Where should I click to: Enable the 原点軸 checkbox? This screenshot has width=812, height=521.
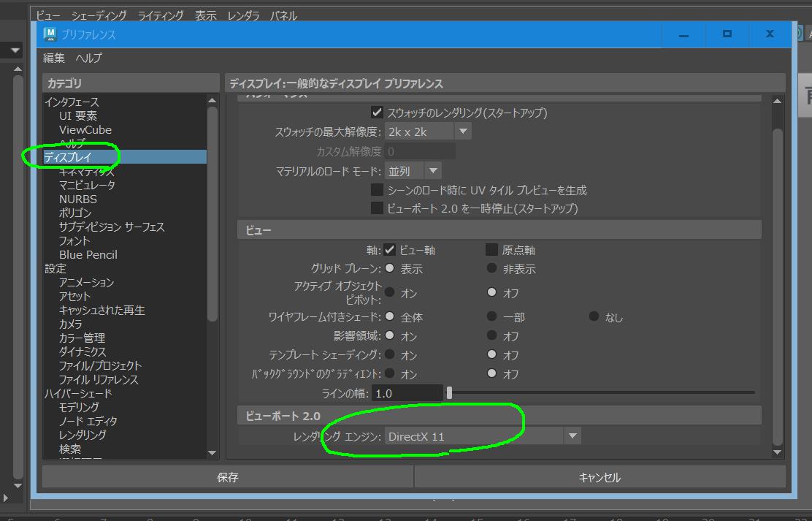(x=491, y=250)
